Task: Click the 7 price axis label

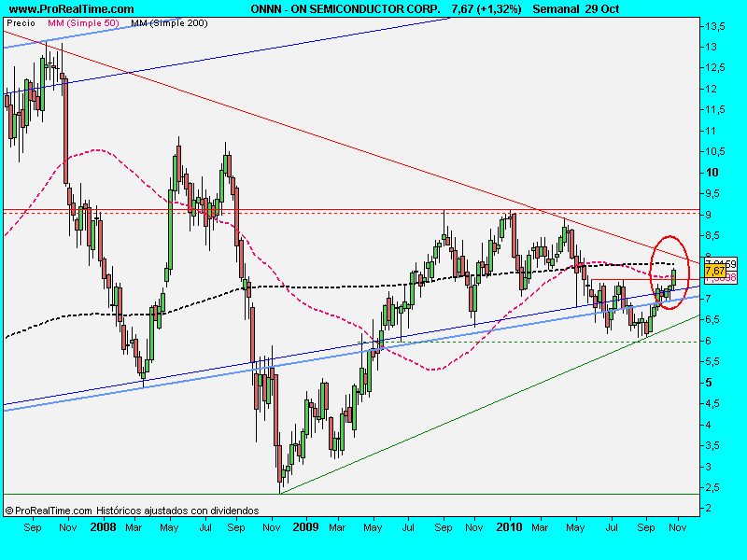Action: coord(709,299)
